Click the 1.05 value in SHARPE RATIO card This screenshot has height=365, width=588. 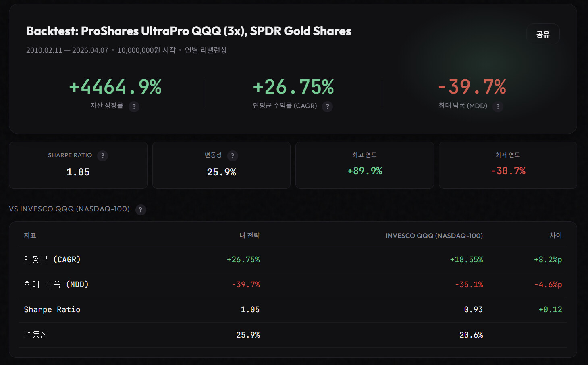[x=78, y=172]
